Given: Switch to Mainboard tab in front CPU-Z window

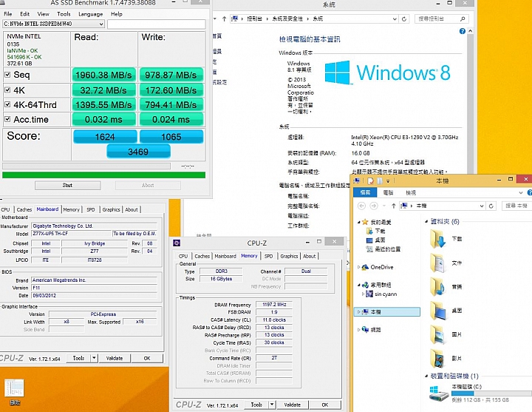Looking at the screenshot, I should pos(225,256).
